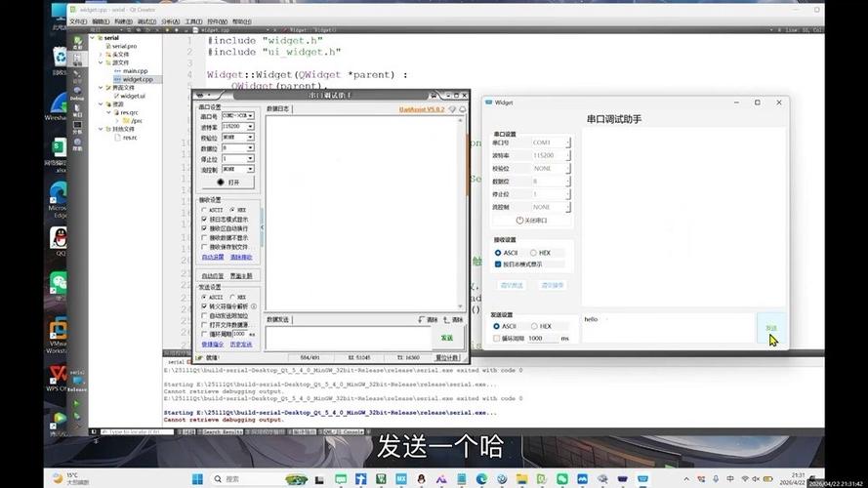Enable 接收数据不显示 checkbox in UartAssist
Viewport: 868px width, 488px height.
pos(204,238)
